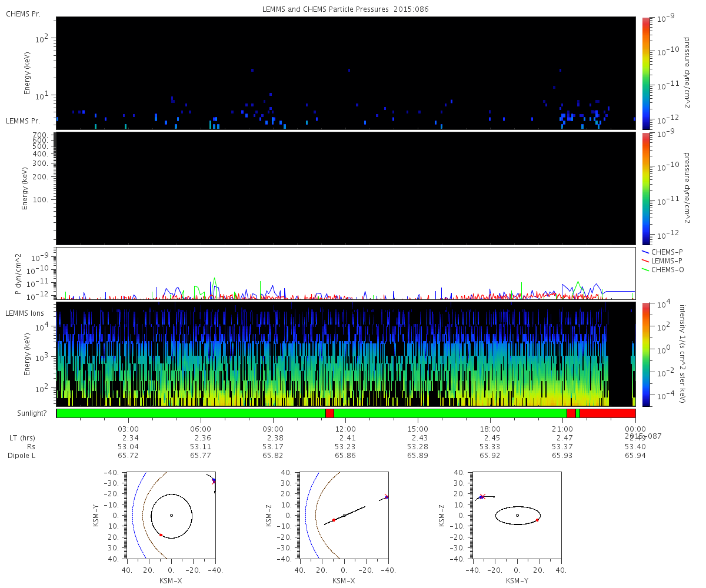Select the 06:00 time axis tick label
Viewport: 706px width, 588px height.
click(201, 429)
